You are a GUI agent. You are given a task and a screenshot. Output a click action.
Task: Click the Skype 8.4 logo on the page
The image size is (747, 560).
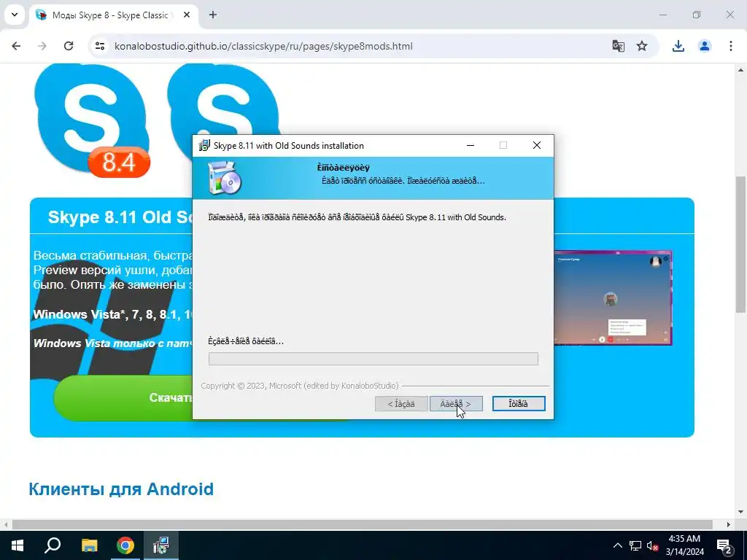[x=93, y=121]
